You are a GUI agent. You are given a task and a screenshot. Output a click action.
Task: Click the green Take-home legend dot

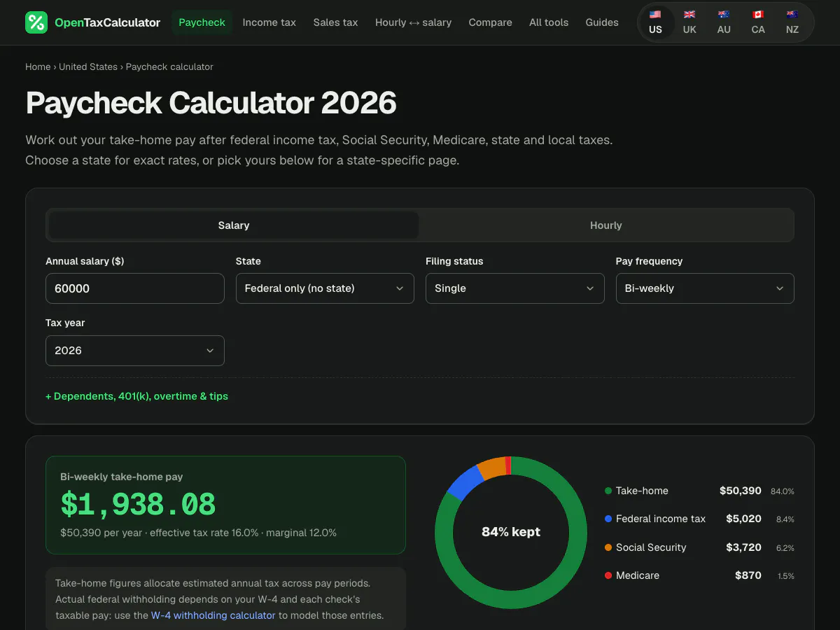[608, 491]
